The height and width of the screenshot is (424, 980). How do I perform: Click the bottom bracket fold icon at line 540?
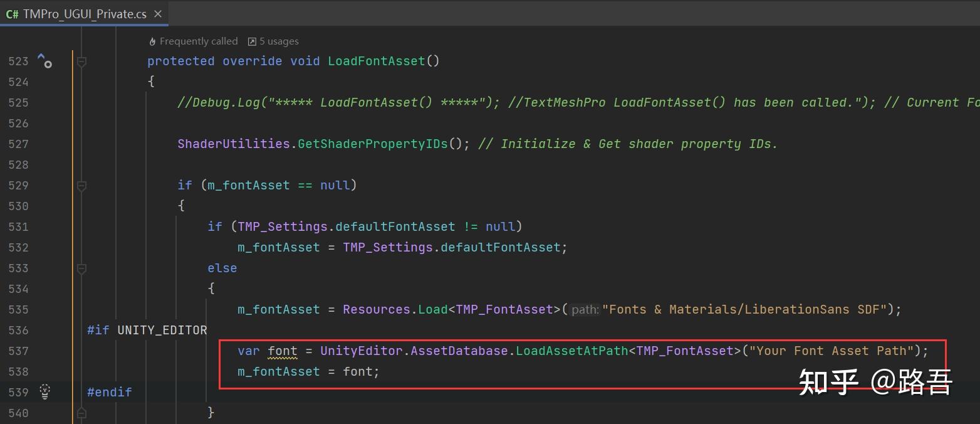(81, 413)
